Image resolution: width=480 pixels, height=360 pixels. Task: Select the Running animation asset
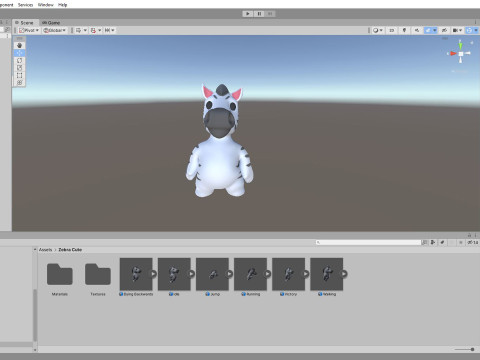click(x=250, y=277)
